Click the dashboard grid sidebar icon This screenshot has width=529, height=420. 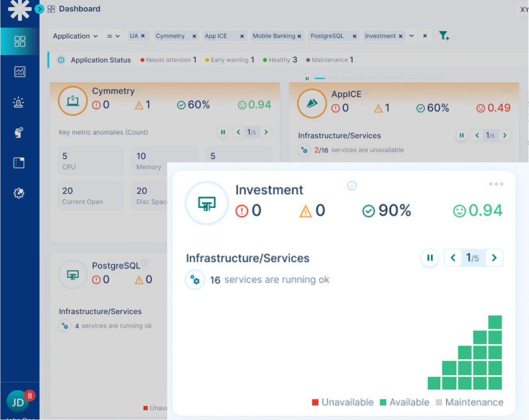coord(20,41)
